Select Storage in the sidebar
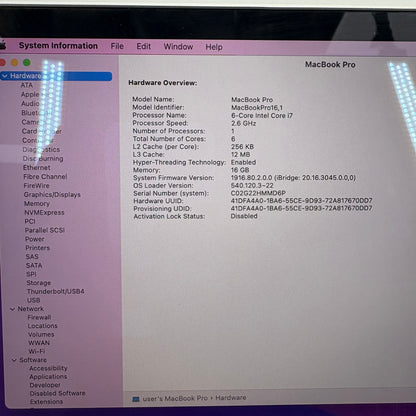416x416 pixels. point(39,283)
